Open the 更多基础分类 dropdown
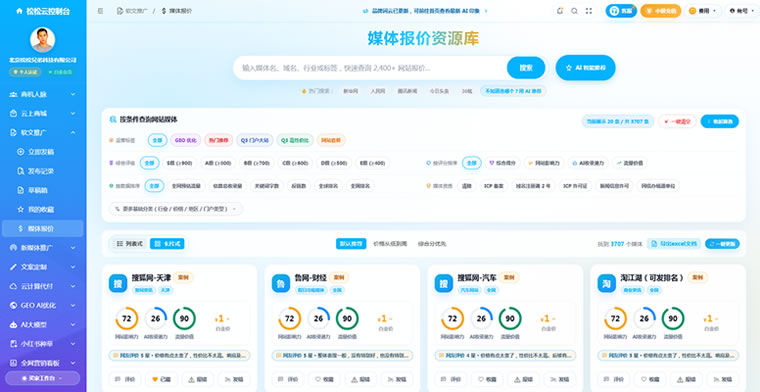Image resolution: width=760 pixels, height=392 pixels. click(x=175, y=209)
